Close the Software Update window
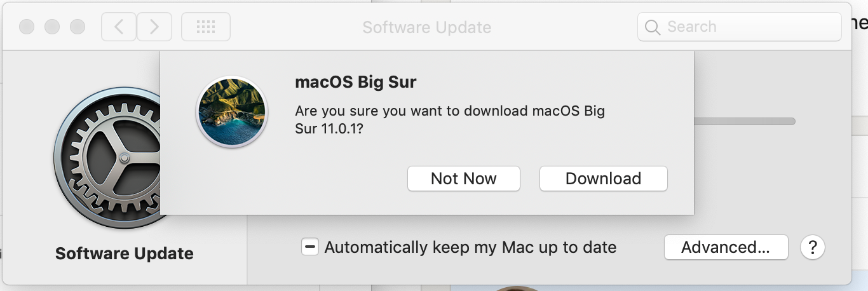The height and width of the screenshot is (291, 868). pyautogui.click(x=27, y=27)
